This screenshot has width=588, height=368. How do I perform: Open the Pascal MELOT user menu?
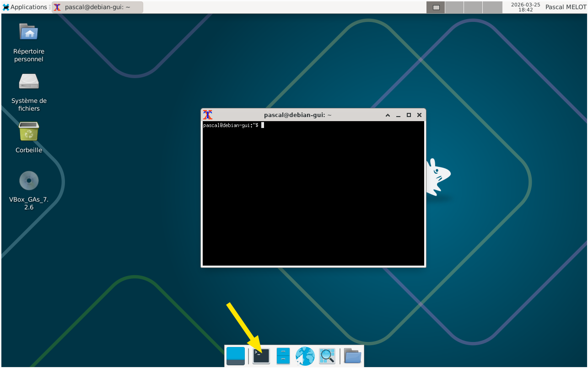pos(566,7)
